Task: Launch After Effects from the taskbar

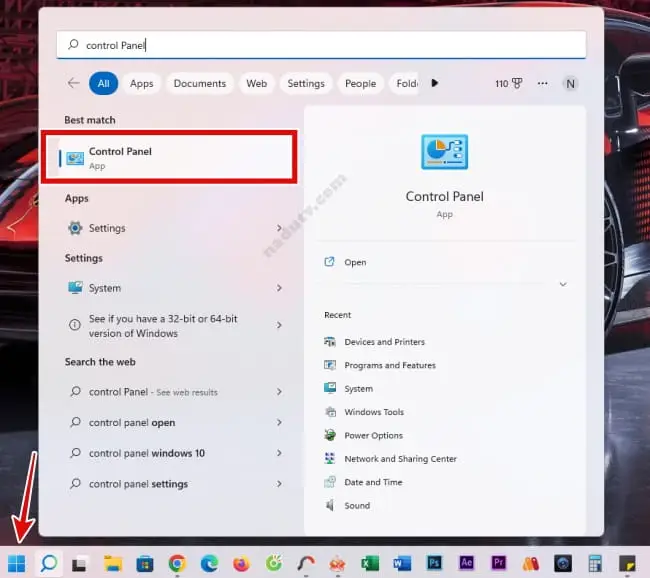Action: pos(466,563)
